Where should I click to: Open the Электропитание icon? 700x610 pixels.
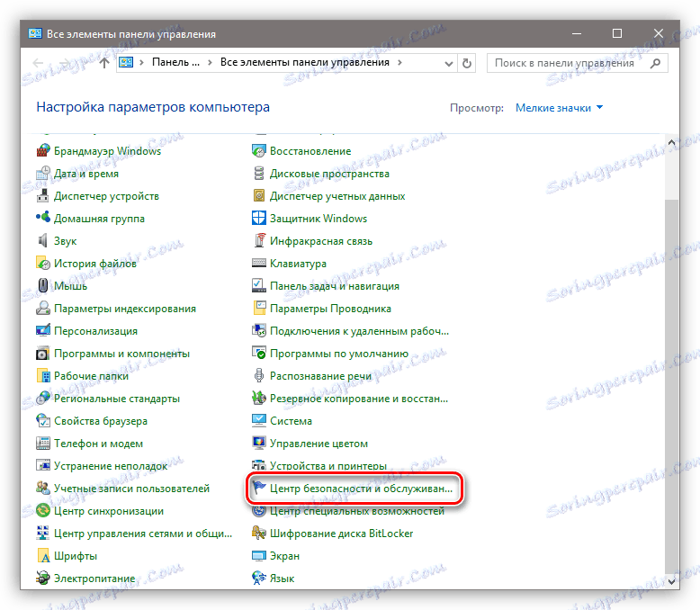pos(43,579)
